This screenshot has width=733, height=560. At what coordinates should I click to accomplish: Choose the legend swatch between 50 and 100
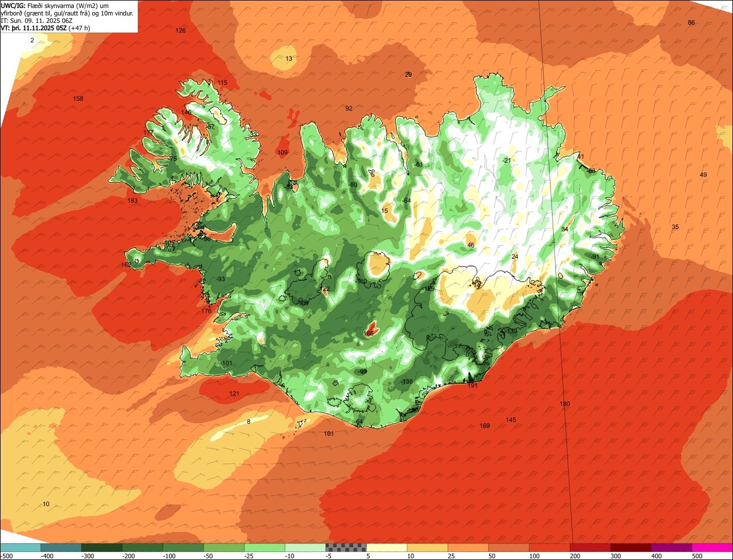[509, 547]
